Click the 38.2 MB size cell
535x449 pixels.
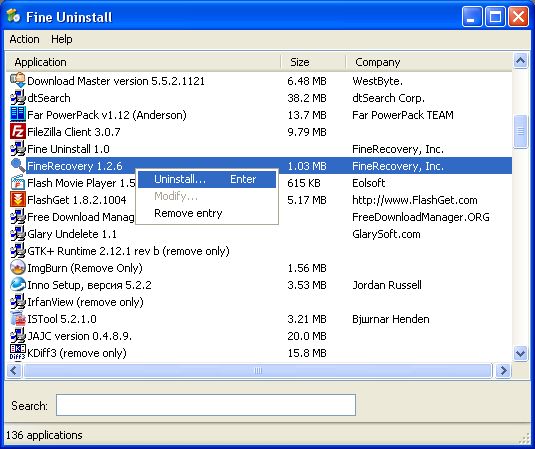tap(307, 98)
